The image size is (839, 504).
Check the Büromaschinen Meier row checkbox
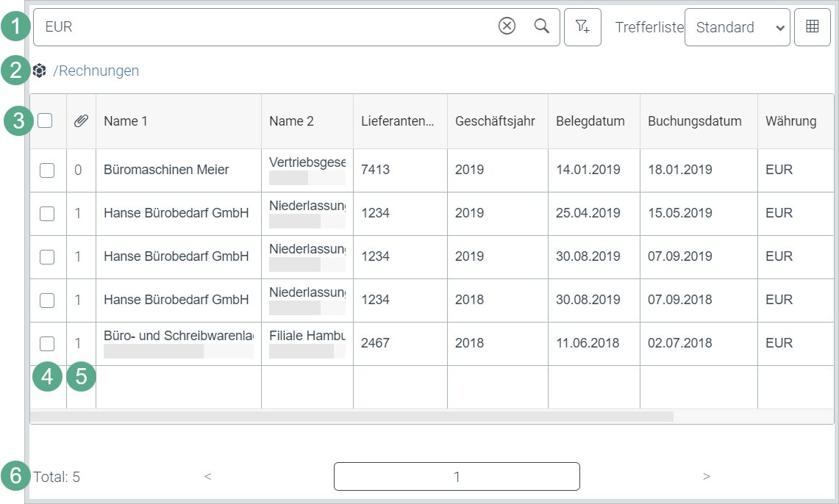click(47, 170)
